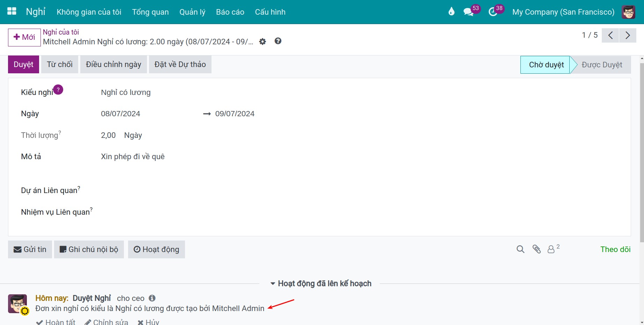Click the Duyệt approve button
Screen dimensions: 644x325
[23, 64]
